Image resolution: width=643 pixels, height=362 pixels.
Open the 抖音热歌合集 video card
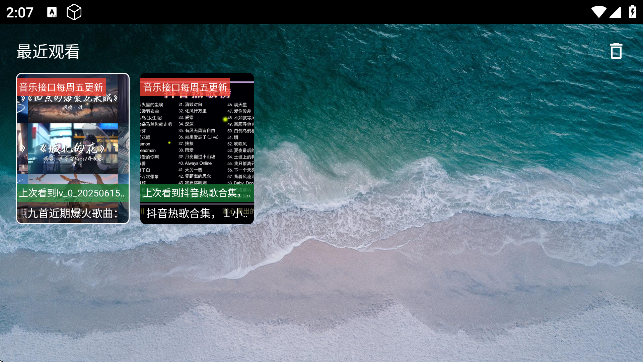(197, 148)
